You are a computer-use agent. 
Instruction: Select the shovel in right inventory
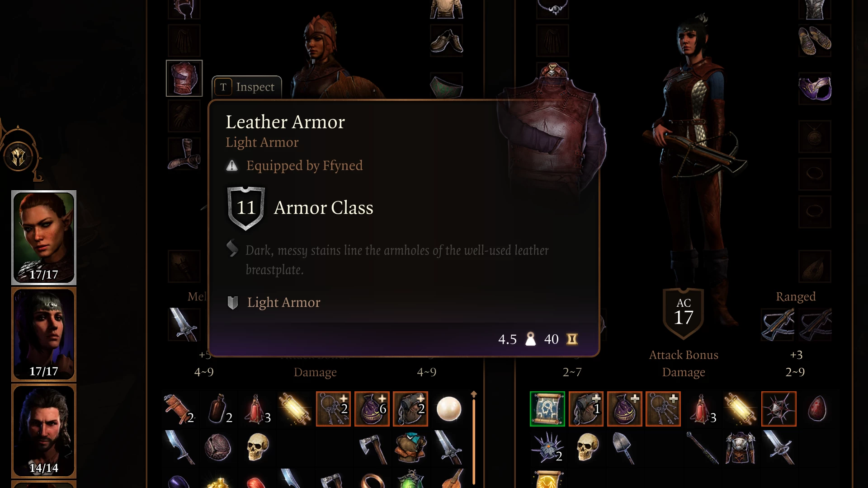pyautogui.click(x=624, y=448)
